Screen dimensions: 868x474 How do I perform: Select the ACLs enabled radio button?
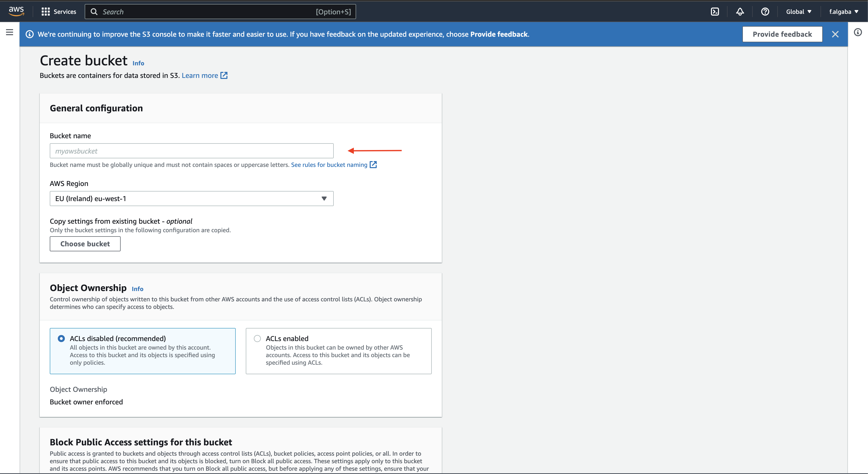[x=257, y=338]
